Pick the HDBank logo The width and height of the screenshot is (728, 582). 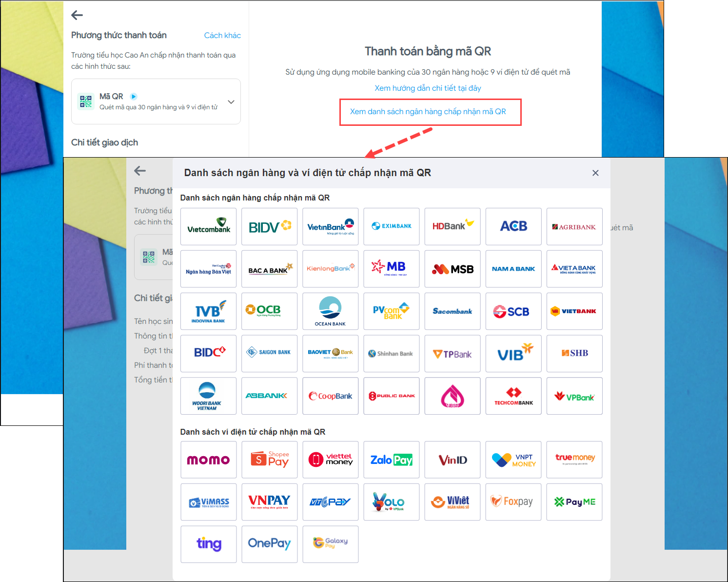tap(453, 226)
